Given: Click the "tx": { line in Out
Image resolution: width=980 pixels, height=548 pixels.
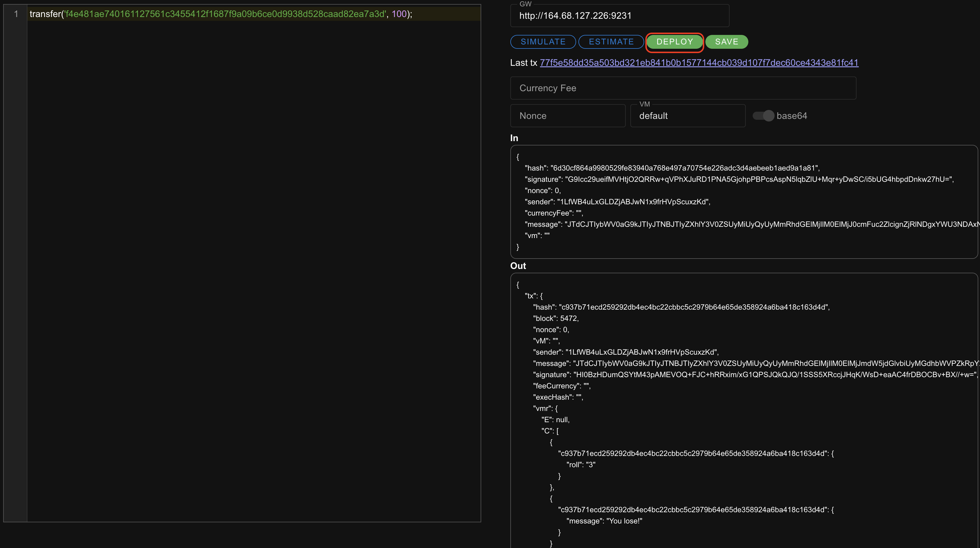Looking at the screenshot, I should point(533,296).
